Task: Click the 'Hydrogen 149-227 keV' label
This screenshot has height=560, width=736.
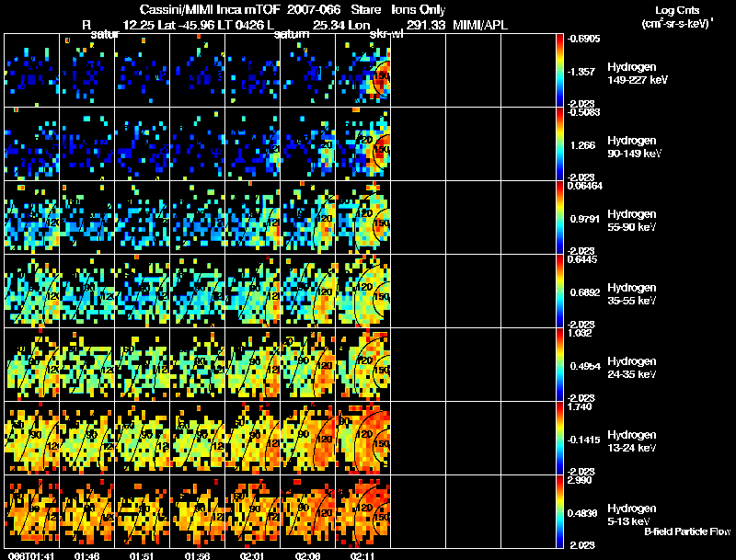Action: [637, 74]
